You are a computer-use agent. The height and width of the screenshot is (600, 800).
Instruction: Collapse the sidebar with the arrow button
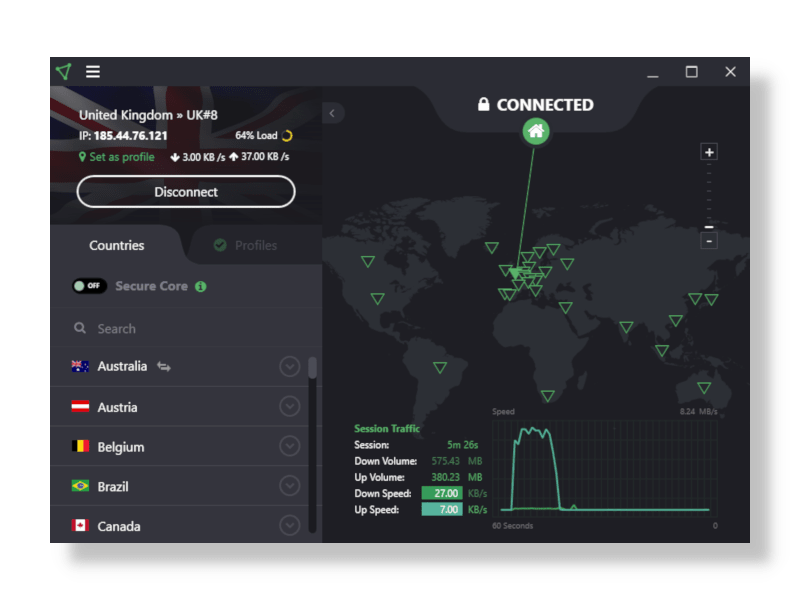click(332, 113)
